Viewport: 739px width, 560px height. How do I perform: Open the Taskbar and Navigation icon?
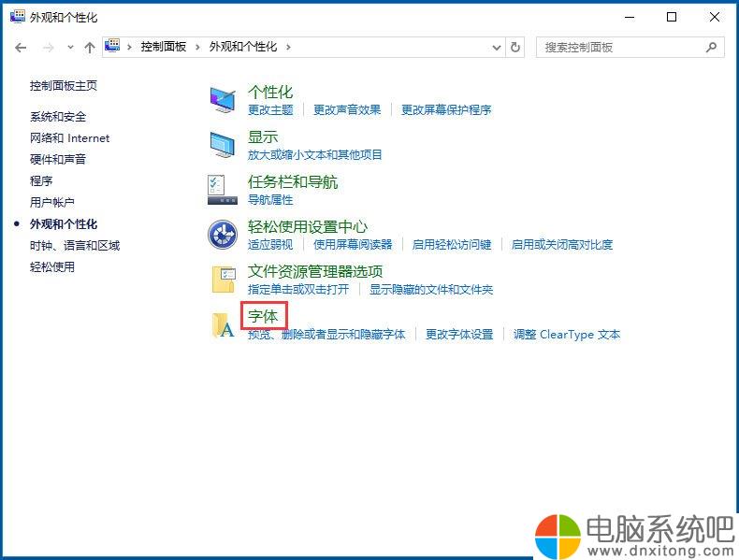click(x=223, y=190)
